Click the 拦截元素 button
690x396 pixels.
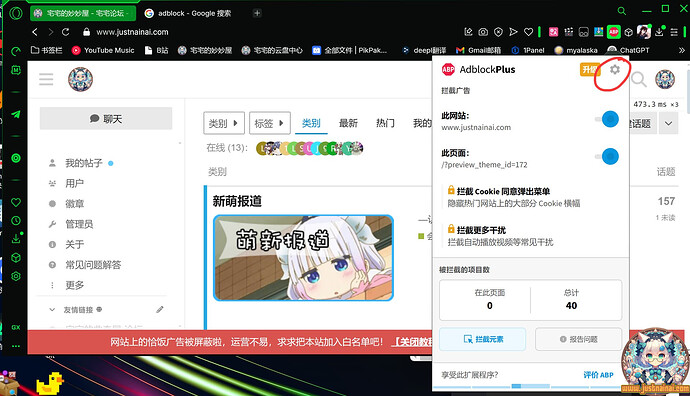coord(483,339)
